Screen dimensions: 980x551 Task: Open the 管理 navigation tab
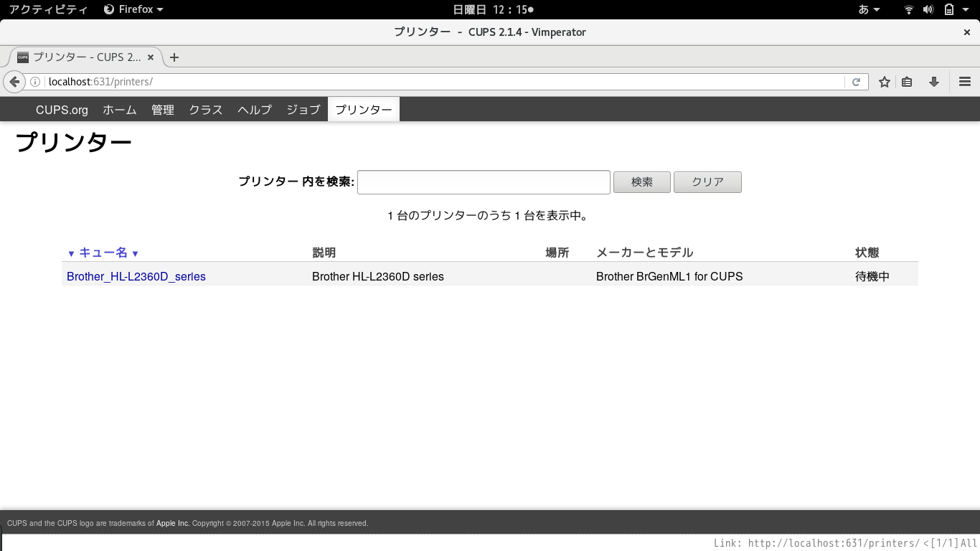[x=163, y=110]
